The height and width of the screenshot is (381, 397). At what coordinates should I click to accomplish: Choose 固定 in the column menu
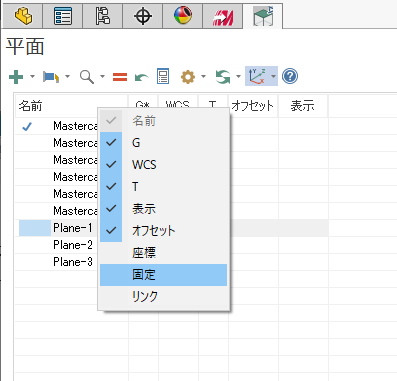pos(163,275)
